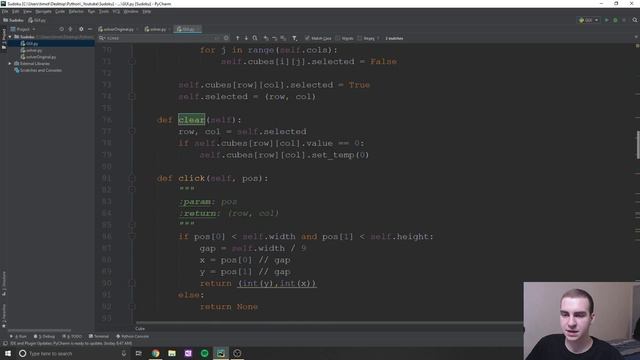Image resolution: width=640 pixels, height=360 pixels.
Task: Click the vertical editor scrollbar thumb
Action: (638, 145)
